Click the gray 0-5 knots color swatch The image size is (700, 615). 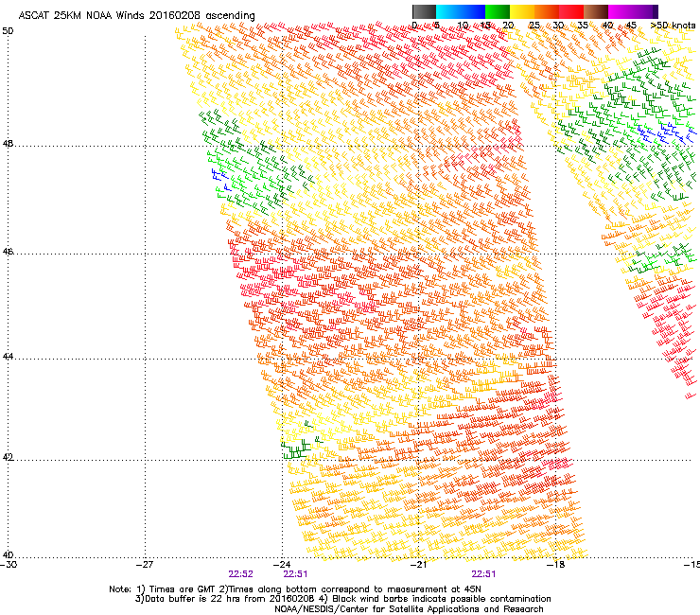click(424, 11)
